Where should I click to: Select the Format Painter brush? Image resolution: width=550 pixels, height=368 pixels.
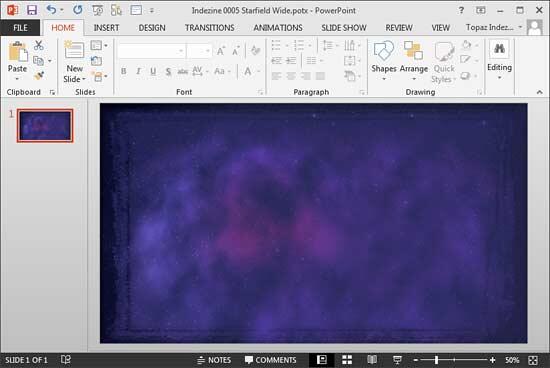pyautogui.click(x=39, y=75)
